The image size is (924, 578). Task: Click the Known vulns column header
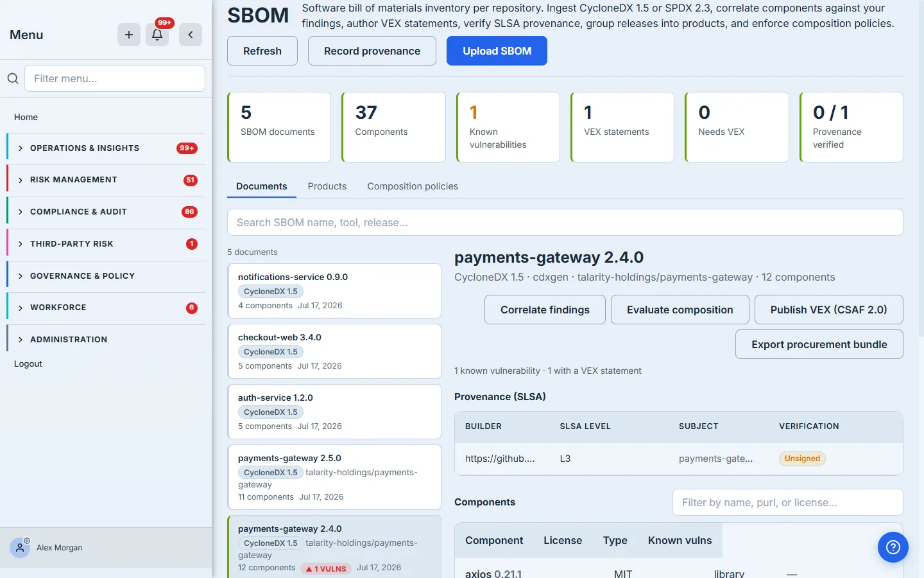click(x=680, y=541)
